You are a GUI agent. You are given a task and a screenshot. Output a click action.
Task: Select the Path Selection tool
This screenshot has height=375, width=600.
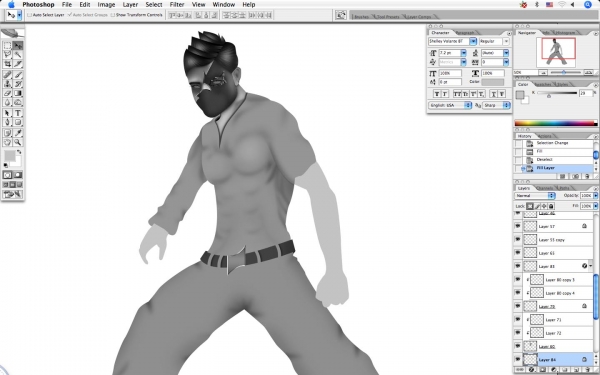[7, 113]
